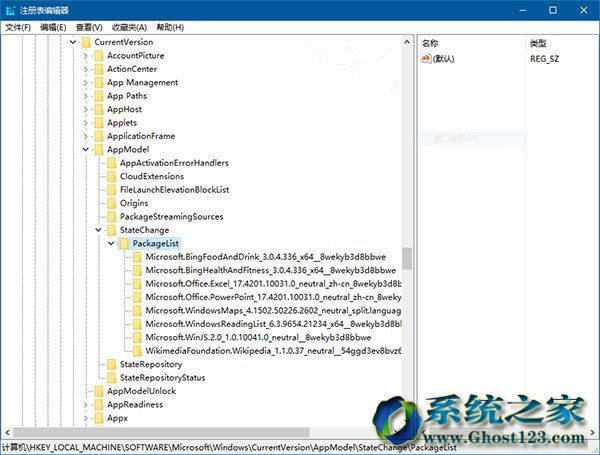Click the tree horizontal scroll left arrow
This screenshot has height=455, width=600.
point(7,432)
